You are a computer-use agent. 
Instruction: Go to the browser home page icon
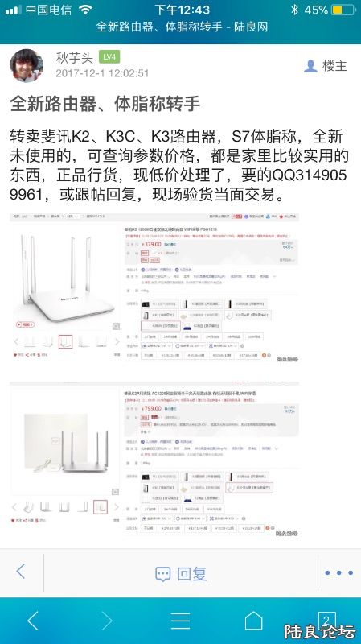pos(253,620)
